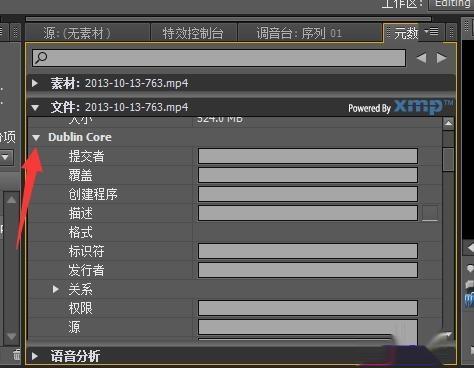Click the search field in metadata panel

[219, 58]
